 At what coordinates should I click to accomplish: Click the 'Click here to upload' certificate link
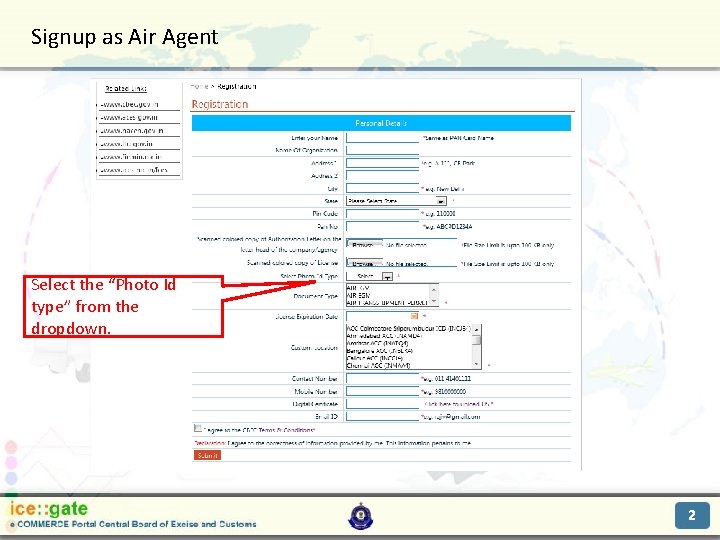click(x=458, y=404)
